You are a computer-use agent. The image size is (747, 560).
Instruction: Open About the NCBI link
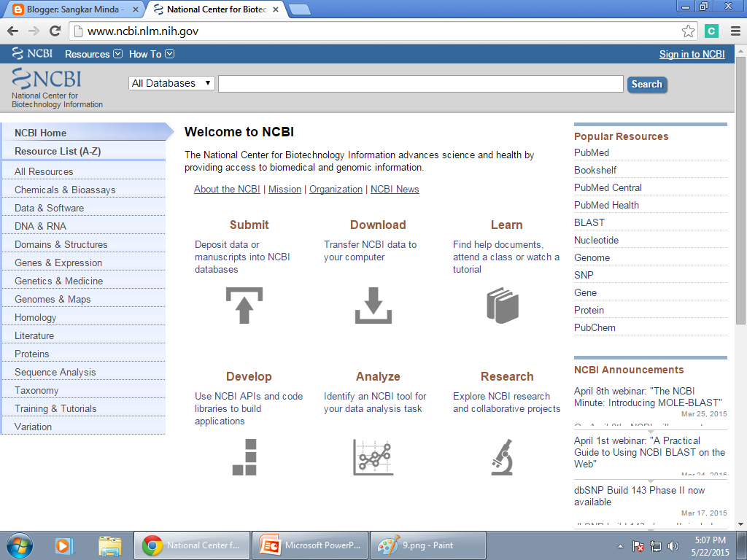point(227,189)
